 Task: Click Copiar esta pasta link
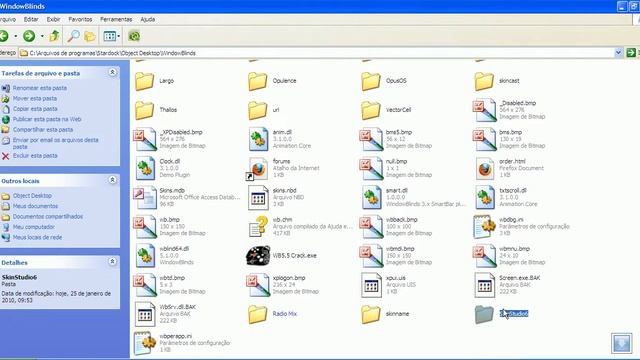[x=35, y=109]
